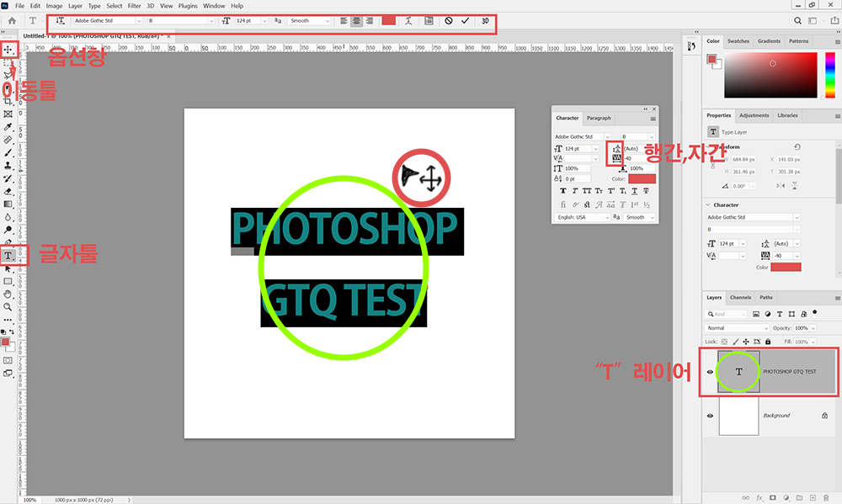
Task: Select the Rectangle shape tool
Action: (x=8, y=281)
